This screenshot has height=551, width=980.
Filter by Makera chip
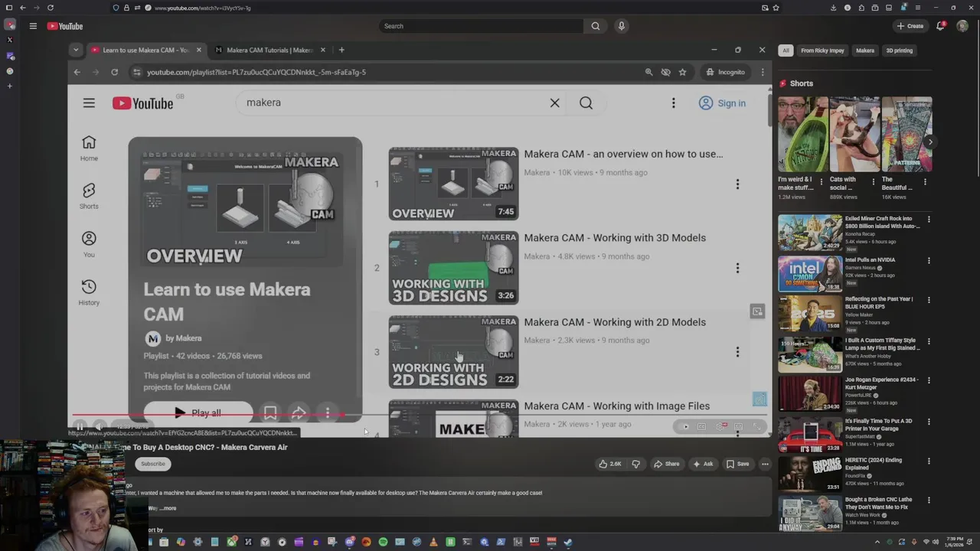click(865, 51)
